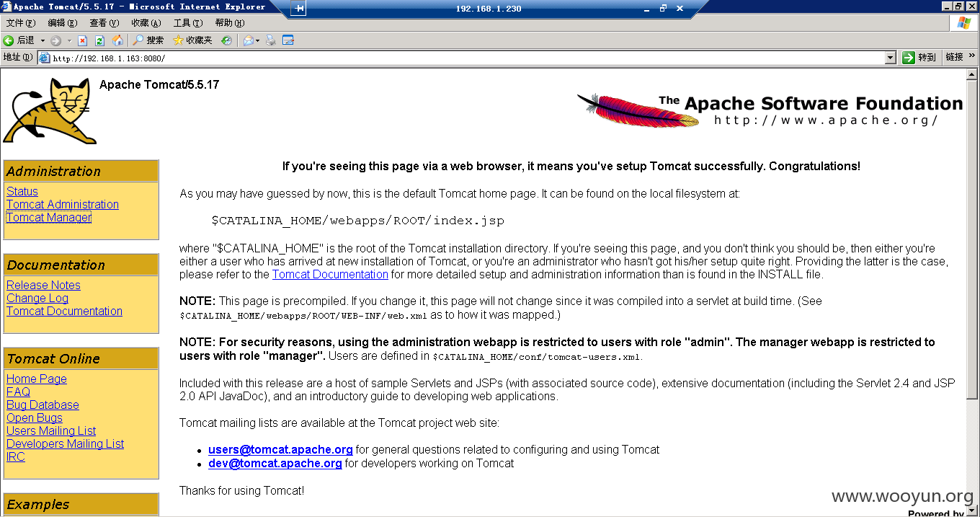
Task: Click the green Back arrow button
Action: [x=19, y=40]
